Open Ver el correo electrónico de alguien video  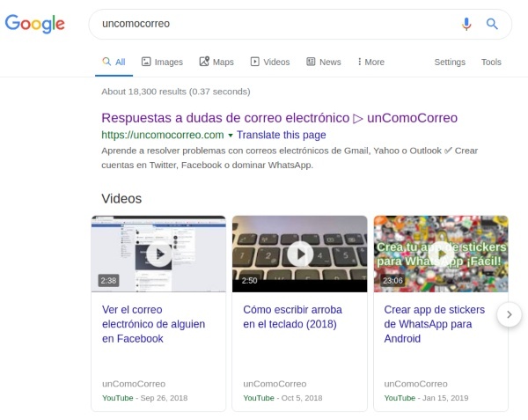[x=153, y=324]
